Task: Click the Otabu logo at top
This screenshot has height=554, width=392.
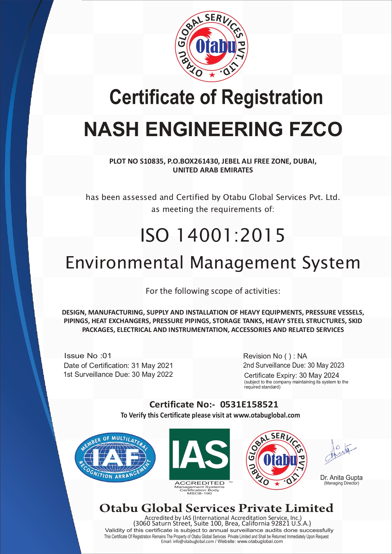Action: point(212,47)
